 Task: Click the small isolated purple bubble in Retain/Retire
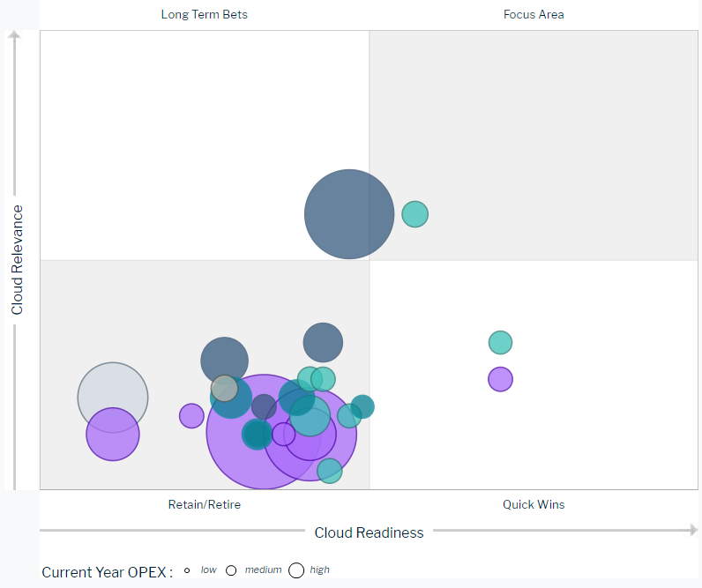tap(191, 415)
